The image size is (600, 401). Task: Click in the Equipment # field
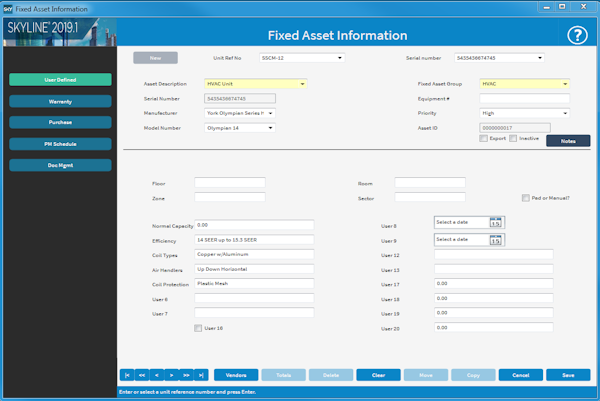click(525, 99)
